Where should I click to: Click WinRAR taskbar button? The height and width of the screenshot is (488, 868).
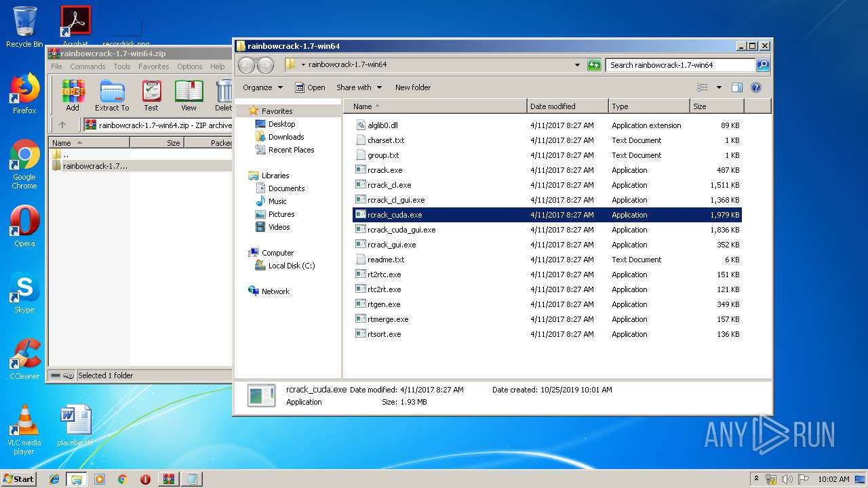click(169, 479)
